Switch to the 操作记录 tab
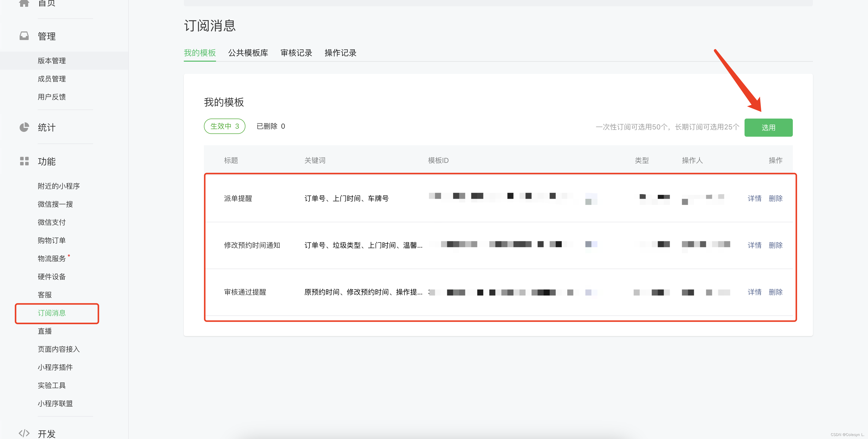The image size is (868, 439). click(x=340, y=53)
